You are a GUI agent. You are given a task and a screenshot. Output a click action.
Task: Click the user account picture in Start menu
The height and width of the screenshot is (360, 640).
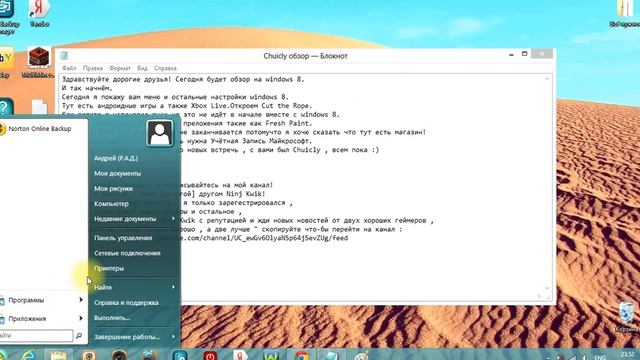(x=160, y=133)
